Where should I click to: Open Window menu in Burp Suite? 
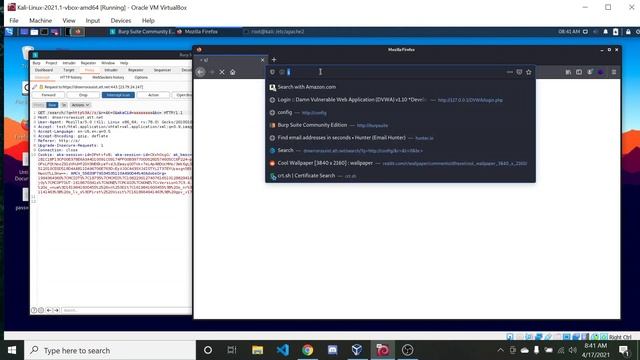(108, 63)
